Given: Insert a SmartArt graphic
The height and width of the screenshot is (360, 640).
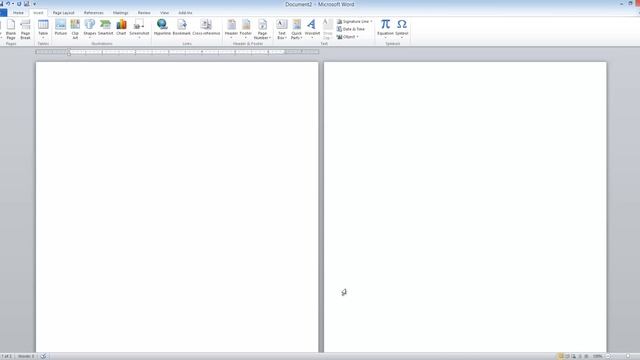Looking at the screenshot, I should click(105, 27).
